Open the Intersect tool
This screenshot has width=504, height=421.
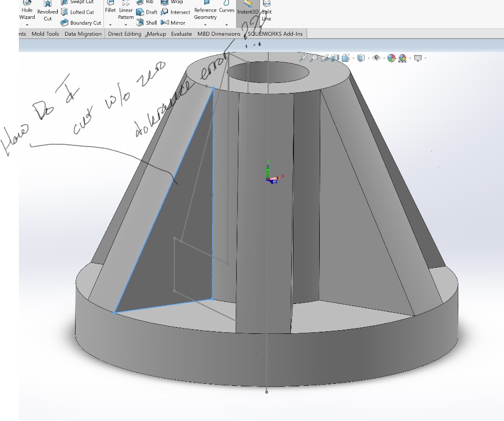175,12
